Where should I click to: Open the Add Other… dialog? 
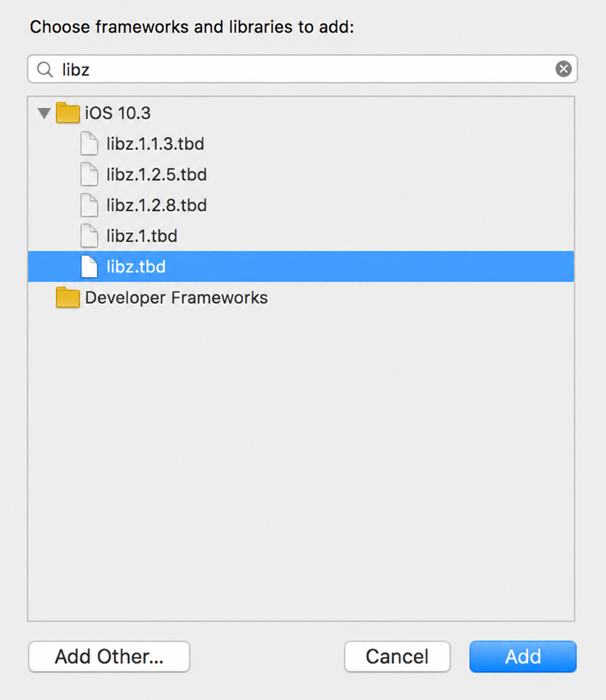(x=109, y=656)
